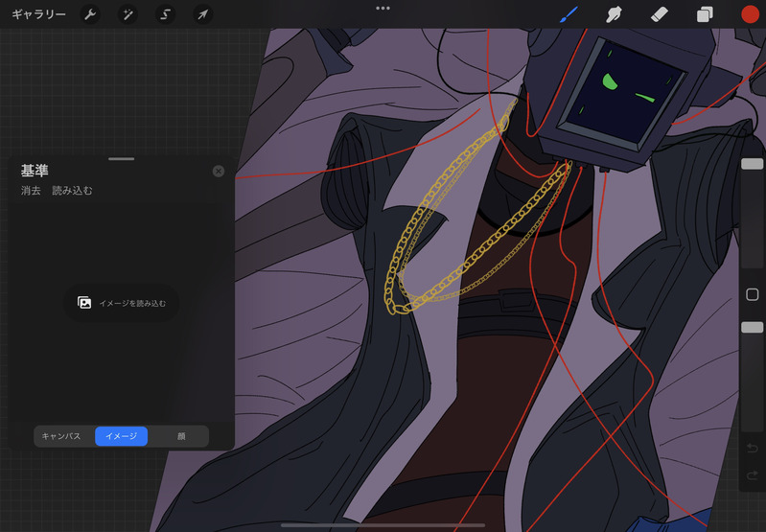Close the 基準 reference panel
This screenshot has height=532, width=766.
pos(219,171)
